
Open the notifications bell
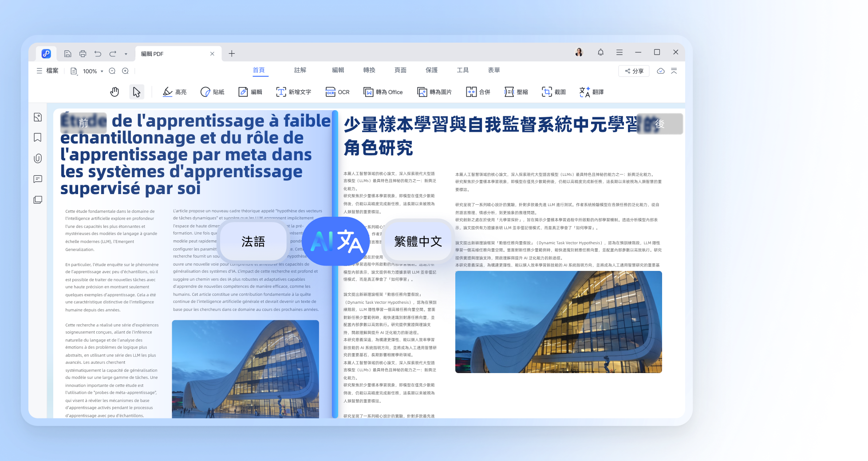point(600,52)
